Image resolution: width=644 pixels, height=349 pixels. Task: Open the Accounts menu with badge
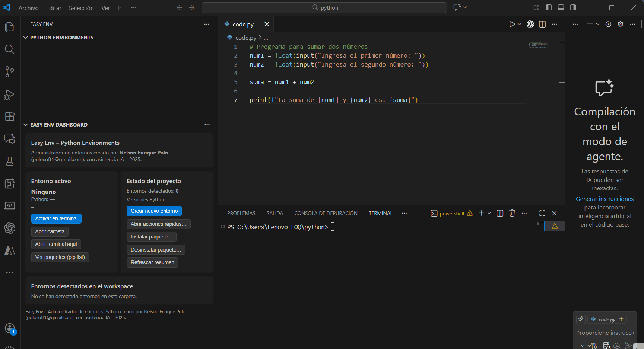pyautogui.click(x=10, y=329)
